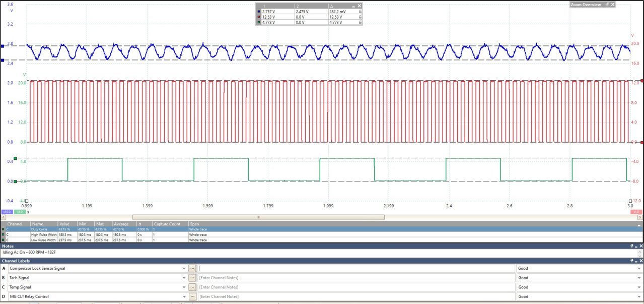Close the Notes panel
This screenshot has height=304, width=644.
pyautogui.click(x=641, y=246)
